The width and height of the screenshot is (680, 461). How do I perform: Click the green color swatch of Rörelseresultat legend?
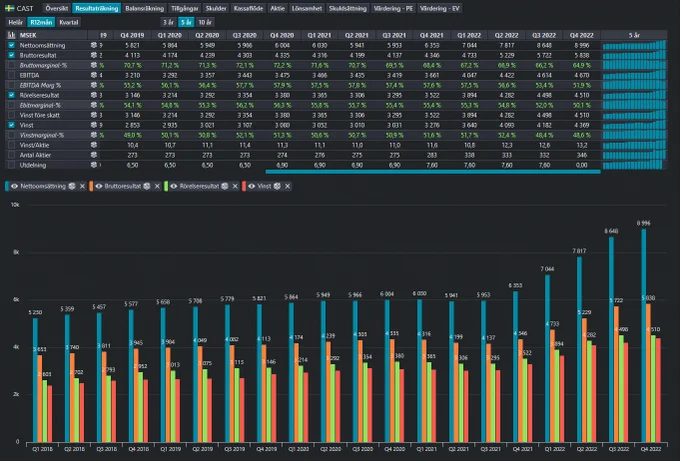pos(166,186)
